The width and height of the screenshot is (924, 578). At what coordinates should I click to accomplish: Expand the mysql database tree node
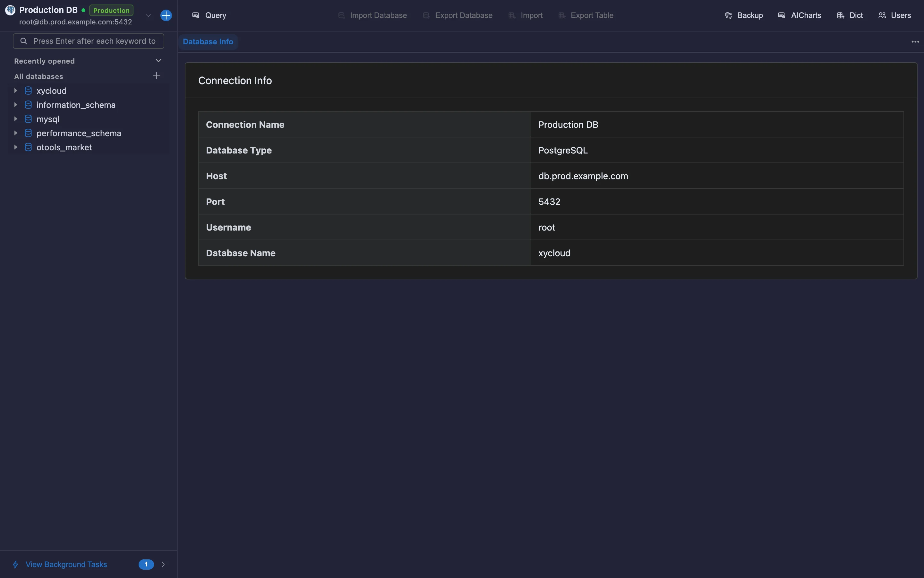click(x=16, y=119)
